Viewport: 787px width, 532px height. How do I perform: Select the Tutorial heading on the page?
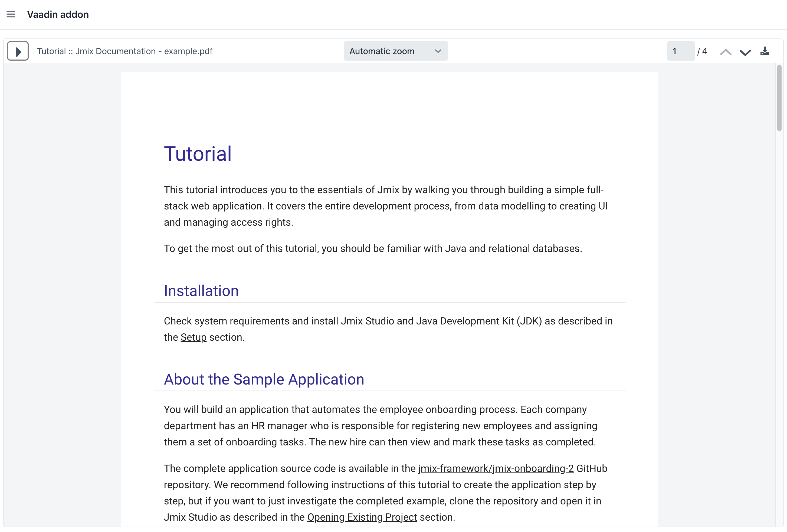198,153
